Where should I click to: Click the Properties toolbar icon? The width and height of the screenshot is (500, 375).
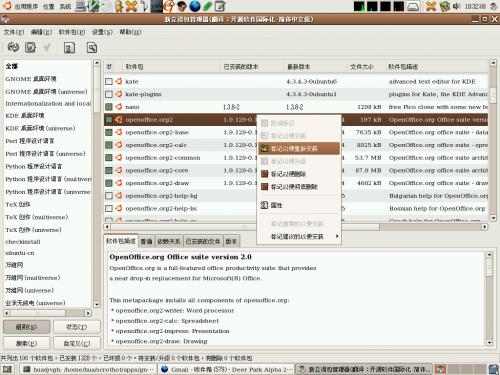pos(69,48)
